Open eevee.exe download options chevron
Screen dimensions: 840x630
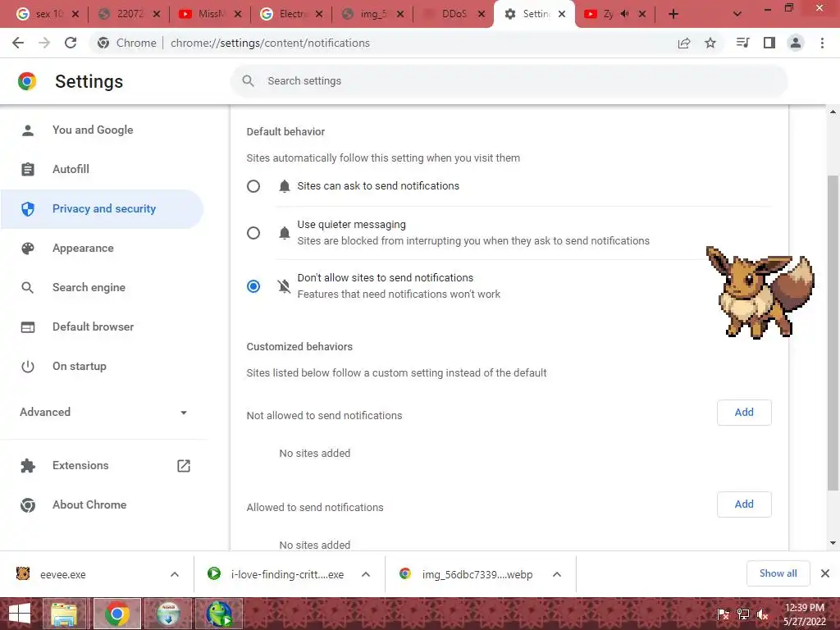[175, 574]
